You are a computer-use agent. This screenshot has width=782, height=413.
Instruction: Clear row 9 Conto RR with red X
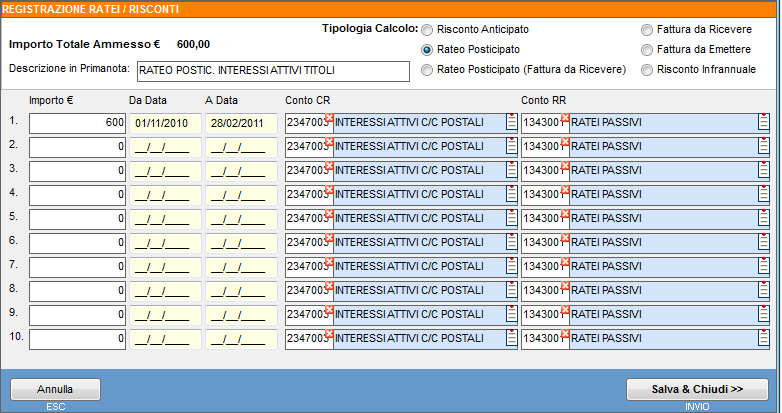pos(564,309)
